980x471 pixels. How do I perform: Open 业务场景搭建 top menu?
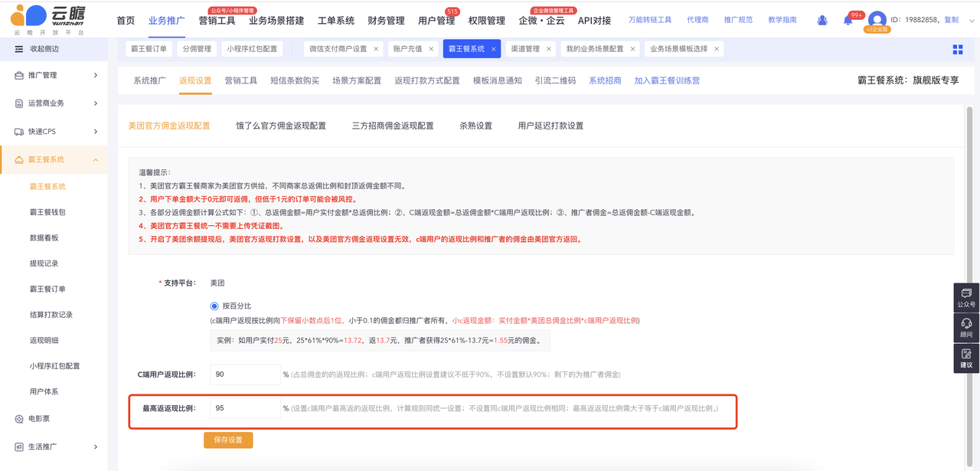[276, 21]
